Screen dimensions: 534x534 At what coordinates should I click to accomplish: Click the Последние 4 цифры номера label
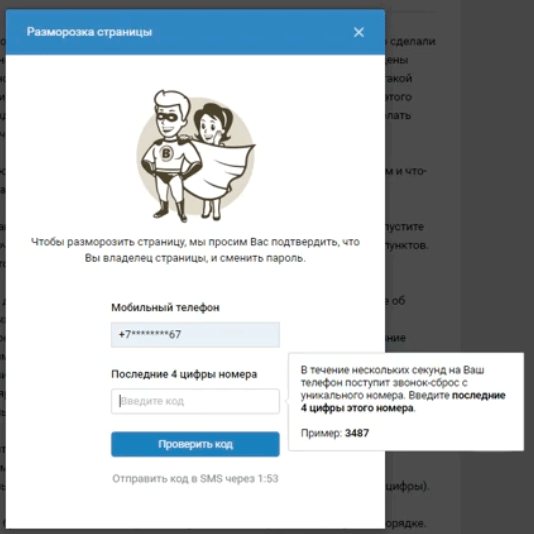click(184, 374)
